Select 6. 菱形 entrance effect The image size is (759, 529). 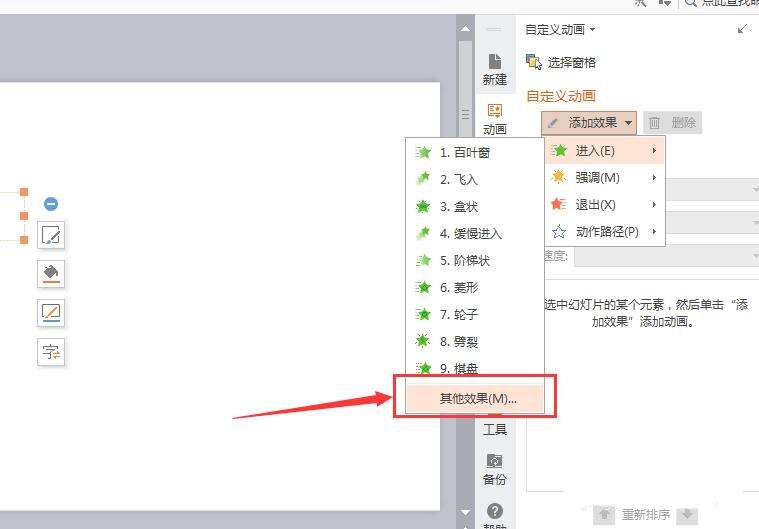tap(474, 287)
